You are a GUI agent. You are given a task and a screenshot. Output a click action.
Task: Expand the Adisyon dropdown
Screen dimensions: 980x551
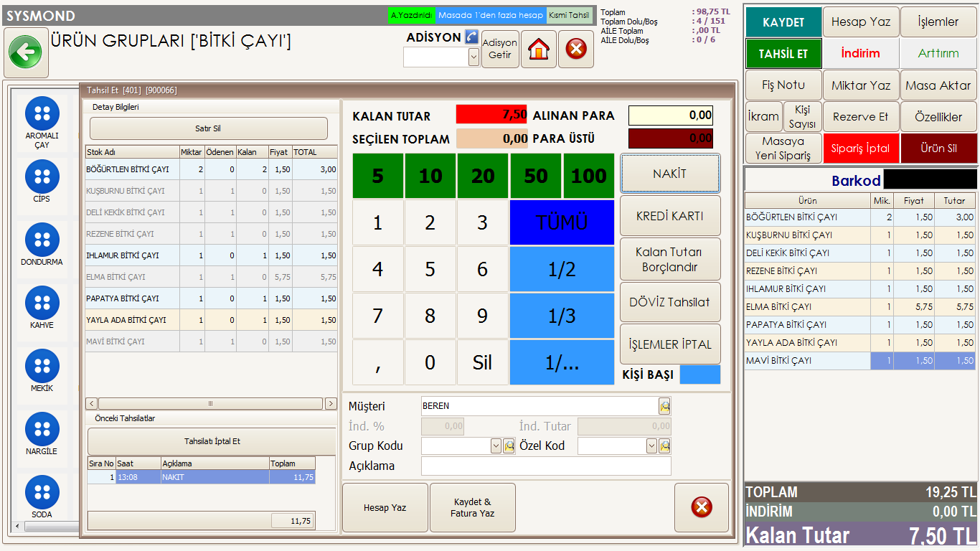[x=473, y=57]
